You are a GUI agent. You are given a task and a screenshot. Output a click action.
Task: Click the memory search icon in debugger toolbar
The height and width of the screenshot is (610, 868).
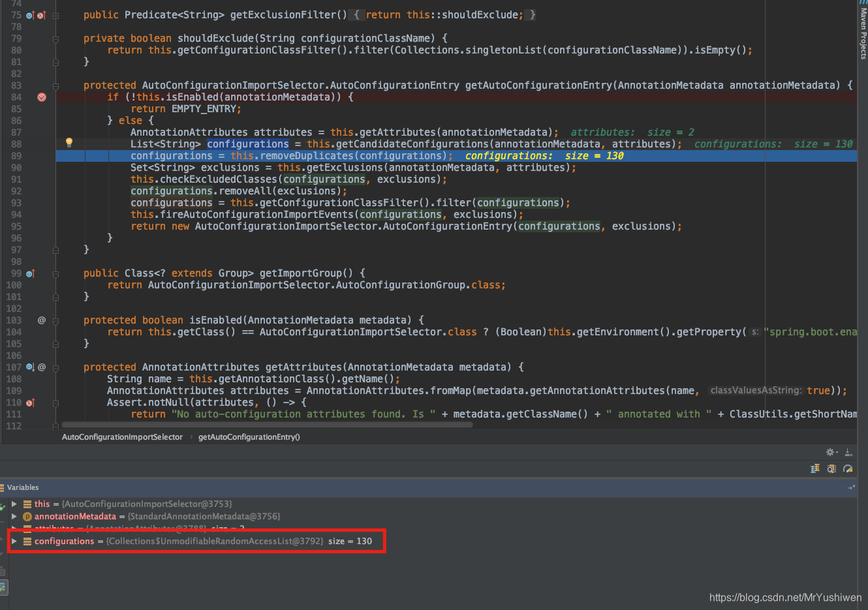coord(831,468)
